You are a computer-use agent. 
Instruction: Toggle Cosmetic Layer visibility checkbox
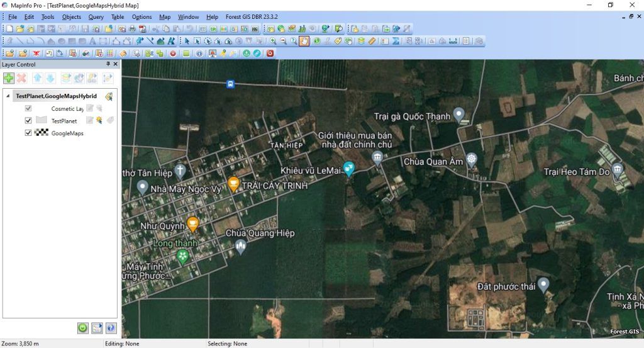pyautogui.click(x=28, y=108)
